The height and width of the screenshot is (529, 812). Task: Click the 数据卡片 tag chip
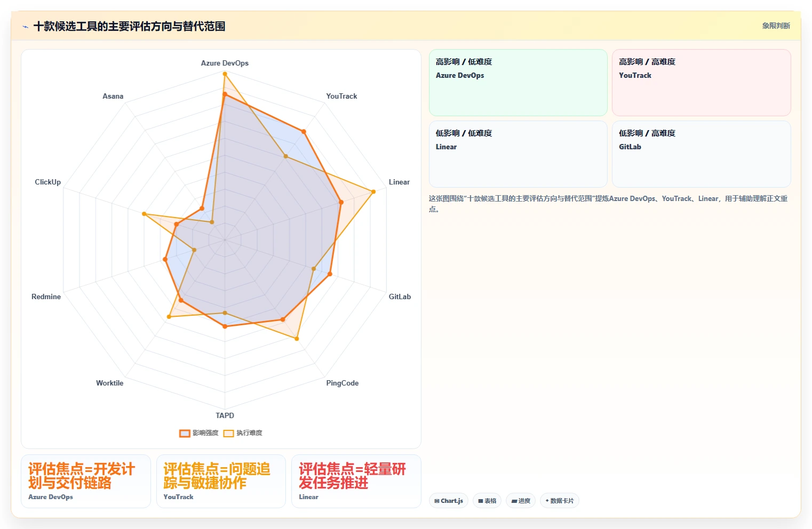[560, 501]
